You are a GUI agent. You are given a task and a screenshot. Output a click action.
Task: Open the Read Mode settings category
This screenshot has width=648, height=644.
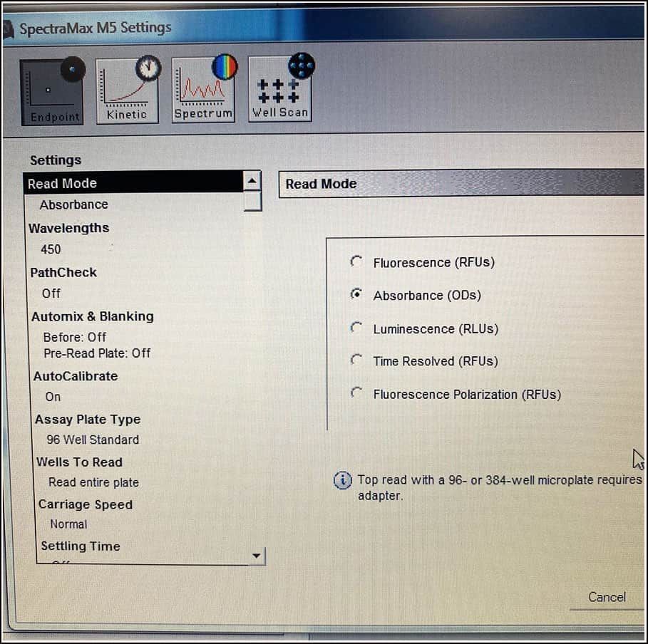pos(133,183)
